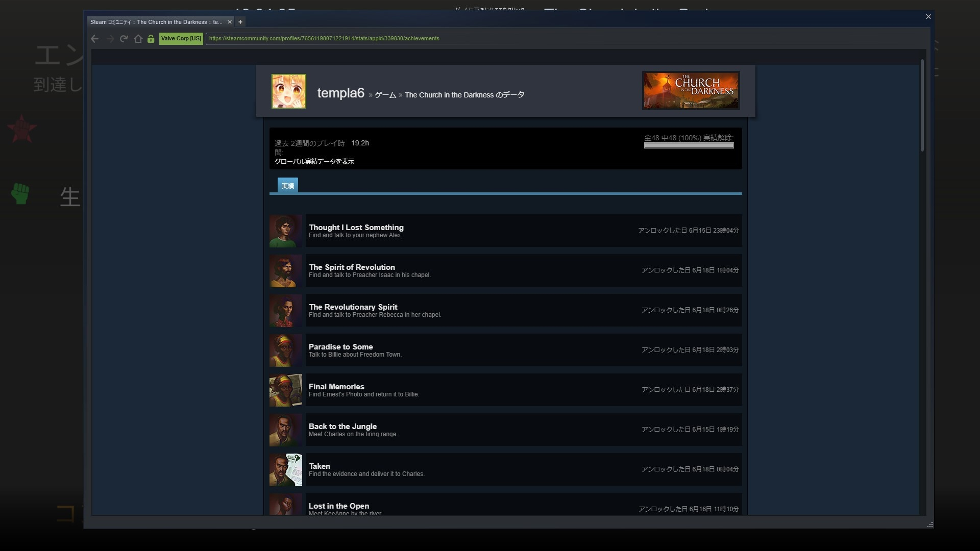Click 'Find and talk to Preacher Isaac' description

[370, 275]
